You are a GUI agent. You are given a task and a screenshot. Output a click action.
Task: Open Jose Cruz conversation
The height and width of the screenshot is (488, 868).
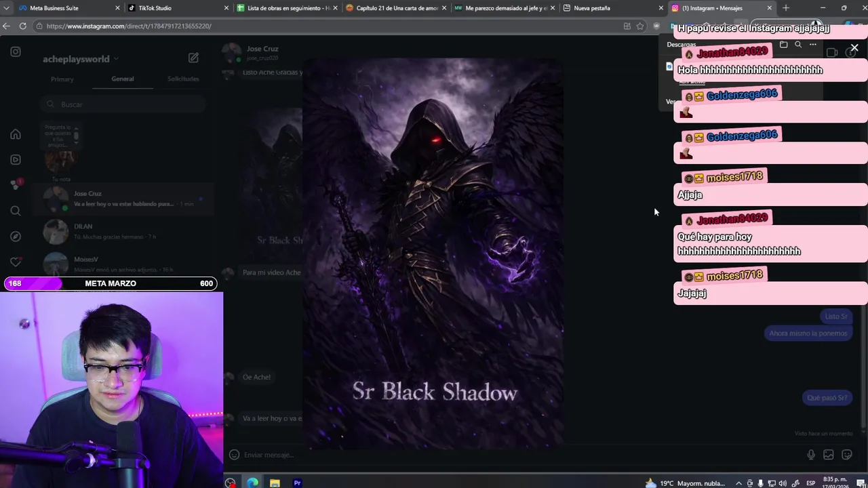[x=122, y=199]
